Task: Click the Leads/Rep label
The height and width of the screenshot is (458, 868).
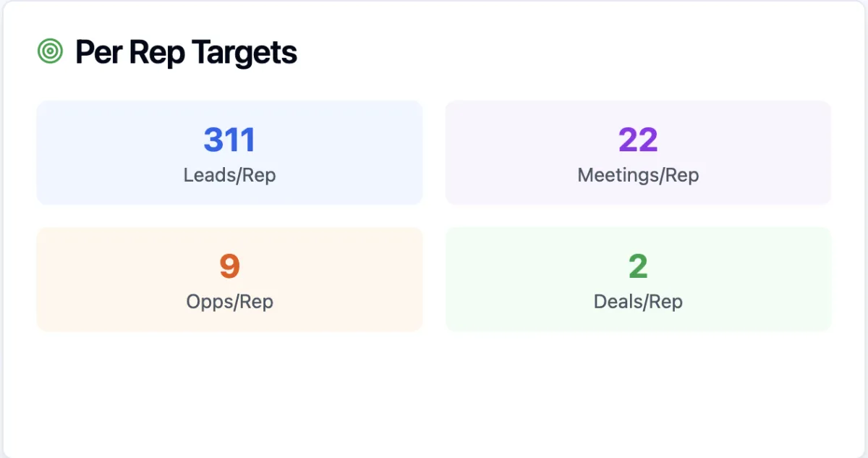Action: point(229,175)
